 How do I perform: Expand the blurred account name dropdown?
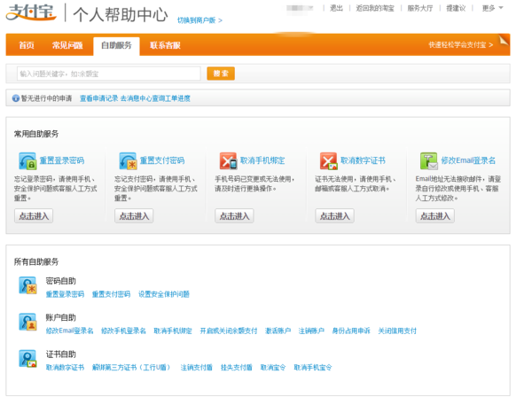pos(300,8)
